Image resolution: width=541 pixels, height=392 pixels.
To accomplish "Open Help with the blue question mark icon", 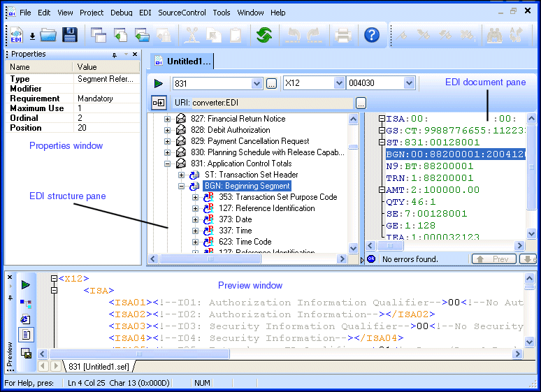I will (372, 35).
